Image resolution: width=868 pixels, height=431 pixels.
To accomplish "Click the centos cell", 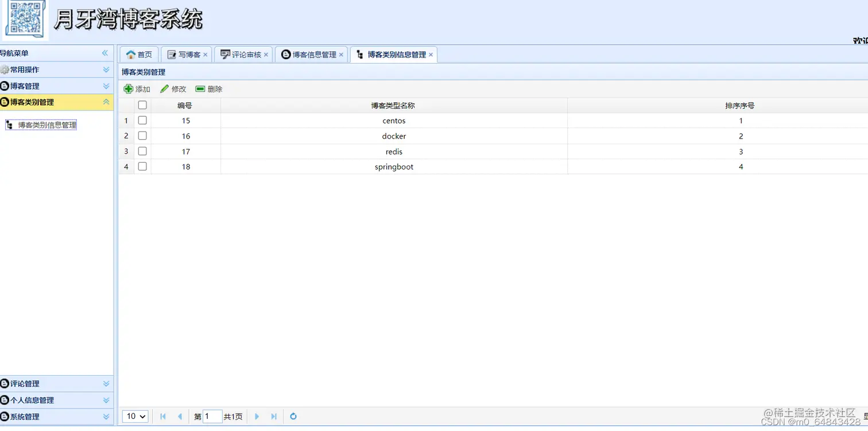I will 394,121.
